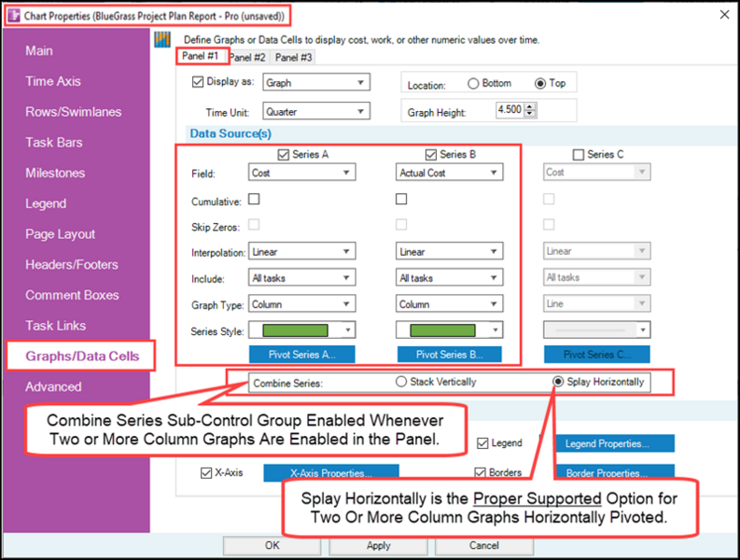Image resolution: width=740 pixels, height=560 pixels.
Task: Open Task Bars settings
Action: 54,143
